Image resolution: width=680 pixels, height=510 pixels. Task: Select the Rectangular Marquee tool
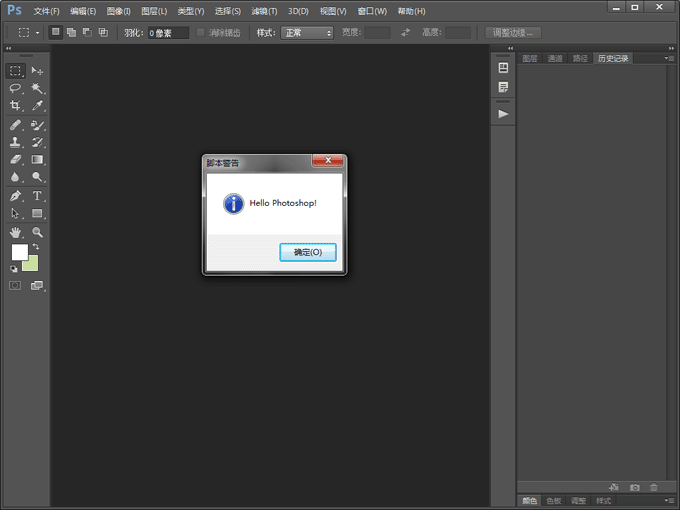tap(15, 71)
